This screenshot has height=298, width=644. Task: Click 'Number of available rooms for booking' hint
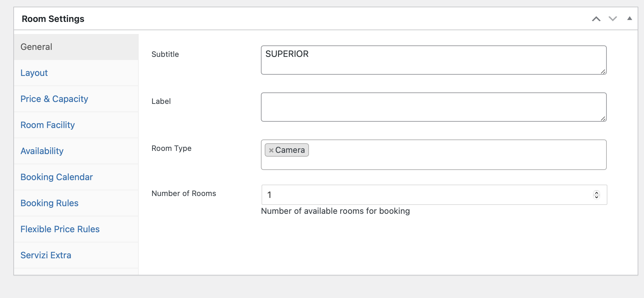point(335,211)
